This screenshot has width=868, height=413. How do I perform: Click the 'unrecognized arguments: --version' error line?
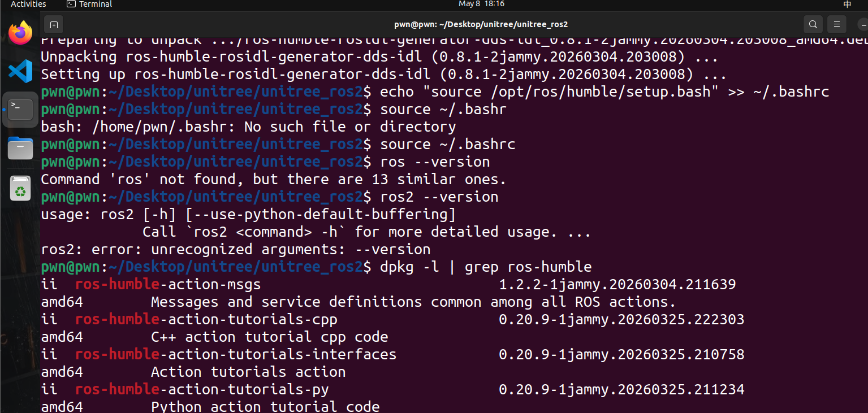pos(236,249)
